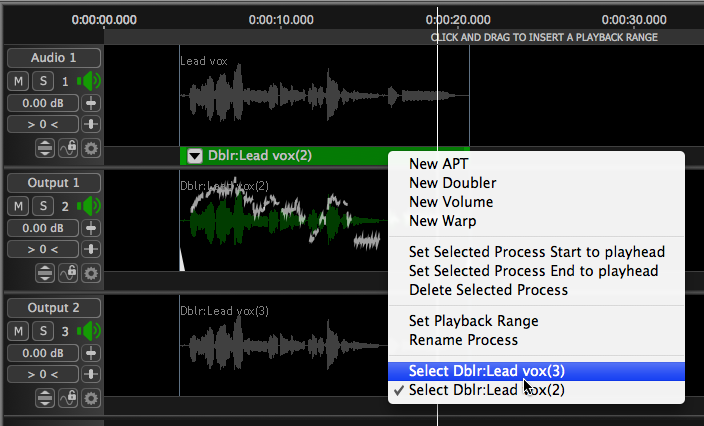Click the lock icon on Output 2 track

click(68, 398)
